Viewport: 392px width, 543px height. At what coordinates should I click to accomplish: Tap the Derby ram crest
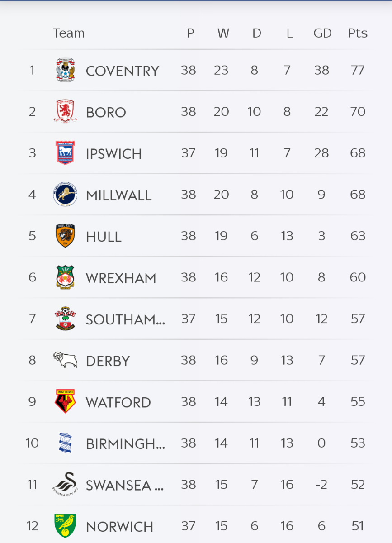coord(65,360)
